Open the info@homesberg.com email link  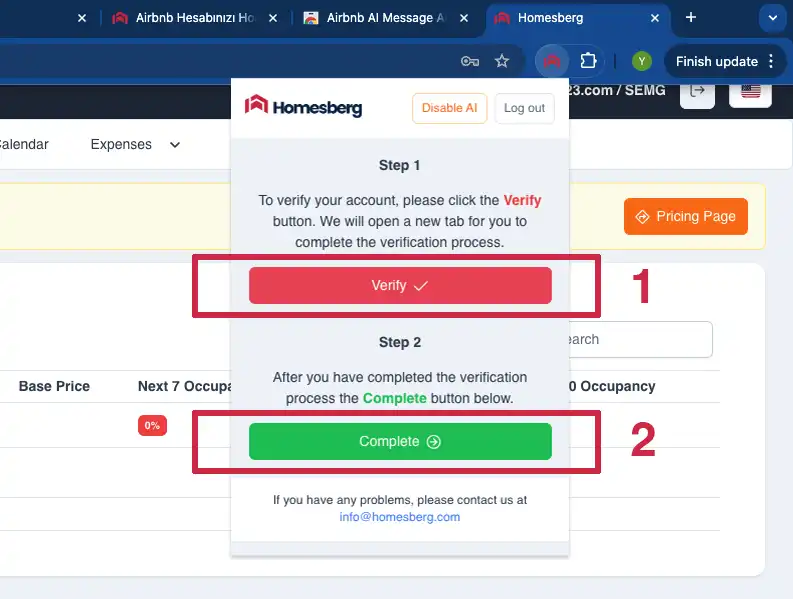[x=400, y=517]
